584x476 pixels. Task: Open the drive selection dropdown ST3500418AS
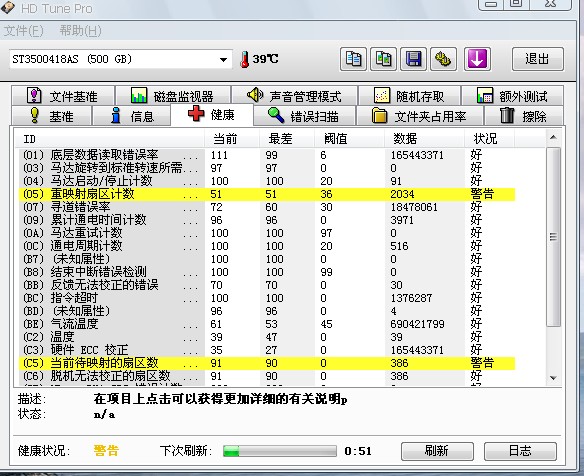(x=121, y=59)
